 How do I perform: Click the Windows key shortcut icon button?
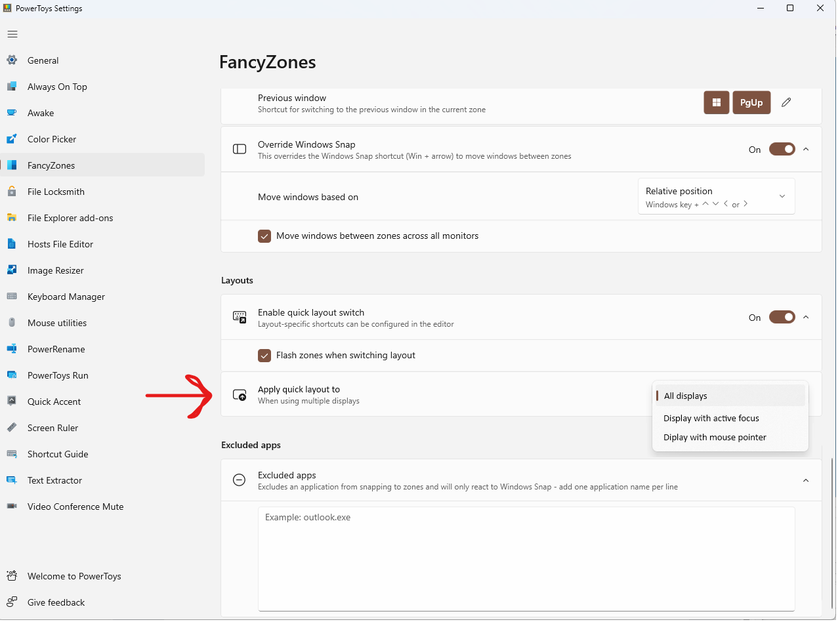point(716,102)
